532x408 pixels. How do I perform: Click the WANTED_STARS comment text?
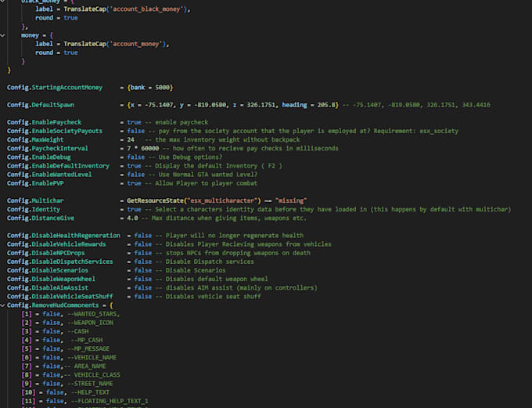pyautogui.click(x=95, y=313)
